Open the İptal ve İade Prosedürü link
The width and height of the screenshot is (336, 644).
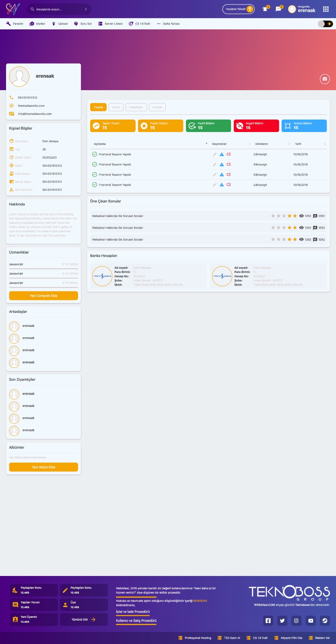tap(133, 611)
